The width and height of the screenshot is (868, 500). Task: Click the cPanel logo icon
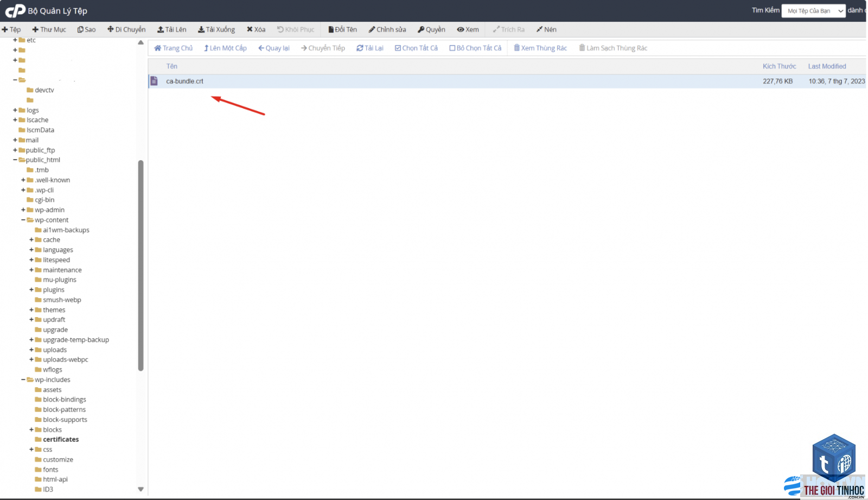tap(15, 10)
